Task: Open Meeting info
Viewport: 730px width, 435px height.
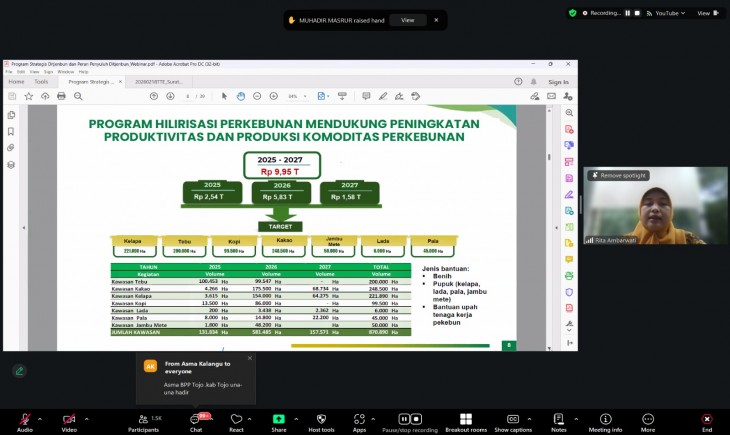Action: point(605,422)
